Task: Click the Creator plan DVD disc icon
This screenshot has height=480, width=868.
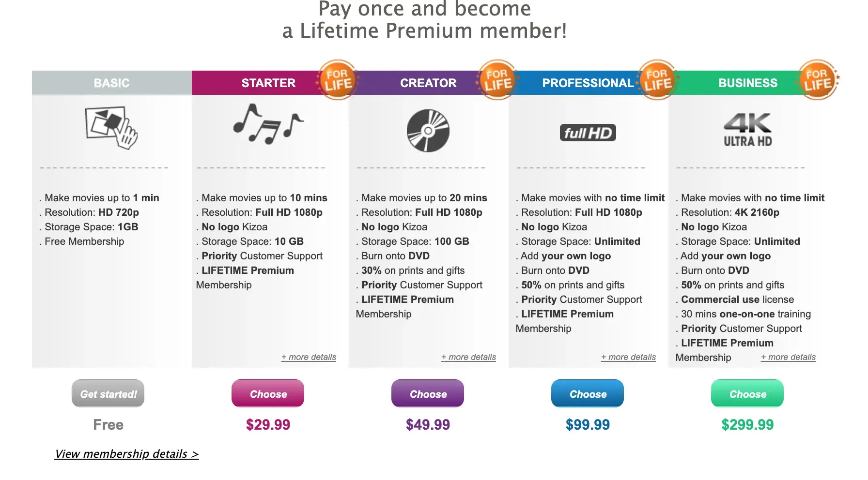Action: (x=428, y=131)
